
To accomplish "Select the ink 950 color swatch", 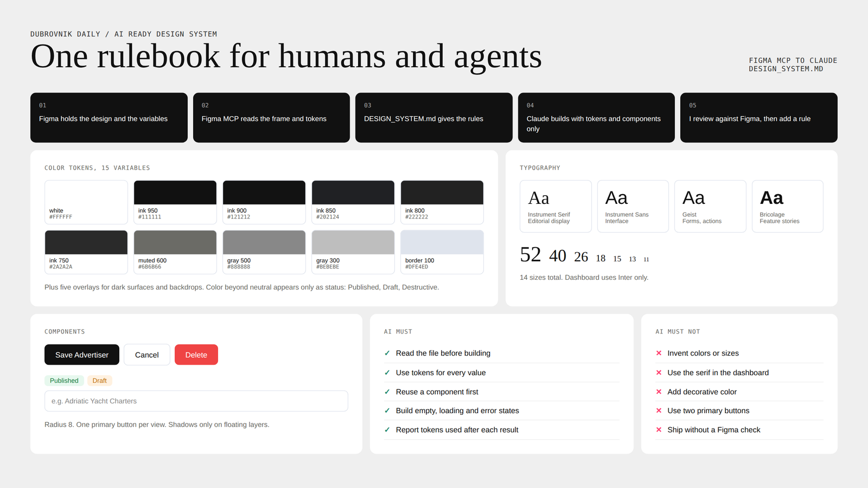I will coord(175,202).
